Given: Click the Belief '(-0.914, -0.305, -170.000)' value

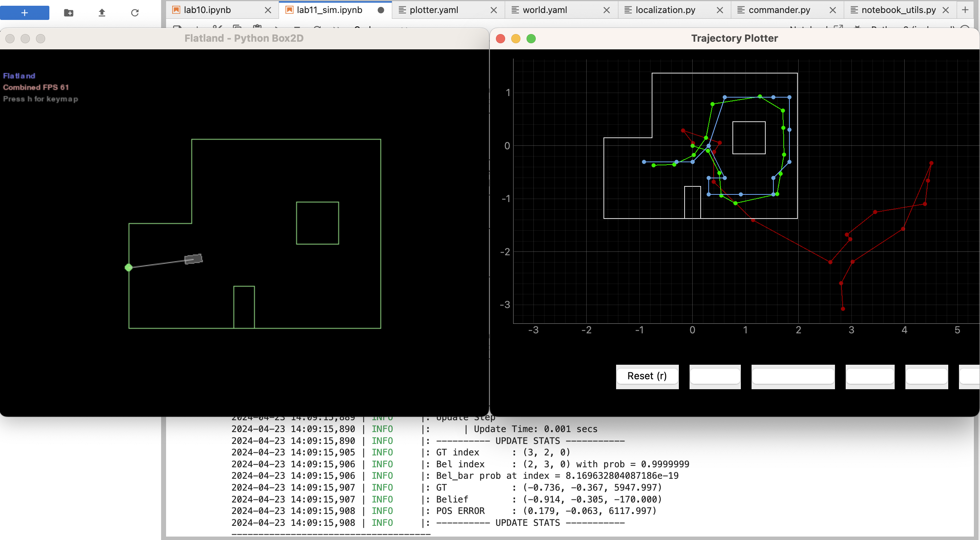Looking at the screenshot, I should coord(592,499).
